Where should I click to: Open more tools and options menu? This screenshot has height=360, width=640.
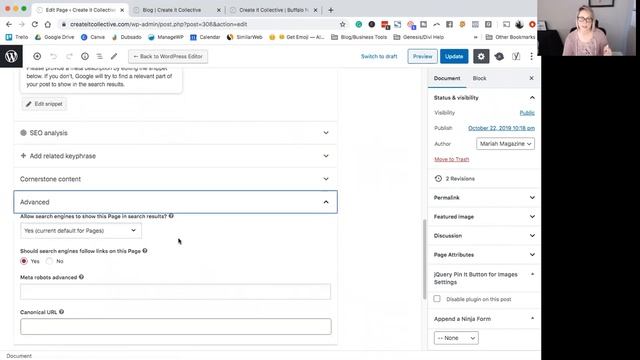(x=531, y=56)
